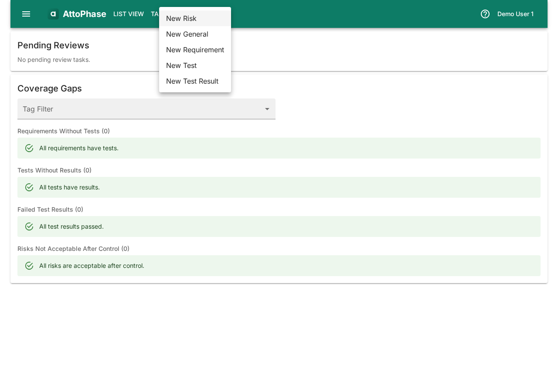The width and height of the screenshot is (558, 392).
Task: Click the Pending Reviews heading
Action: [53, 45]
